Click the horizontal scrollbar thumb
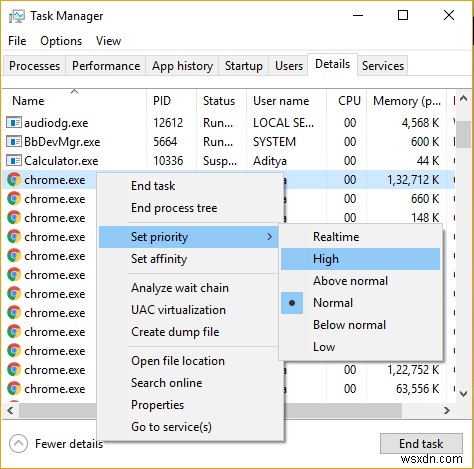This screenshot has width=474, height=469. 210,410
